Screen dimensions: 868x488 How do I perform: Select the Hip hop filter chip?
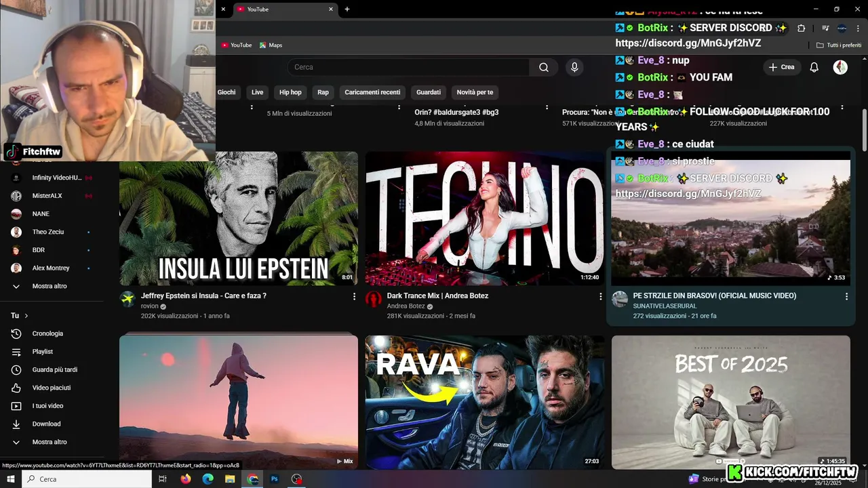click(290, 92)
